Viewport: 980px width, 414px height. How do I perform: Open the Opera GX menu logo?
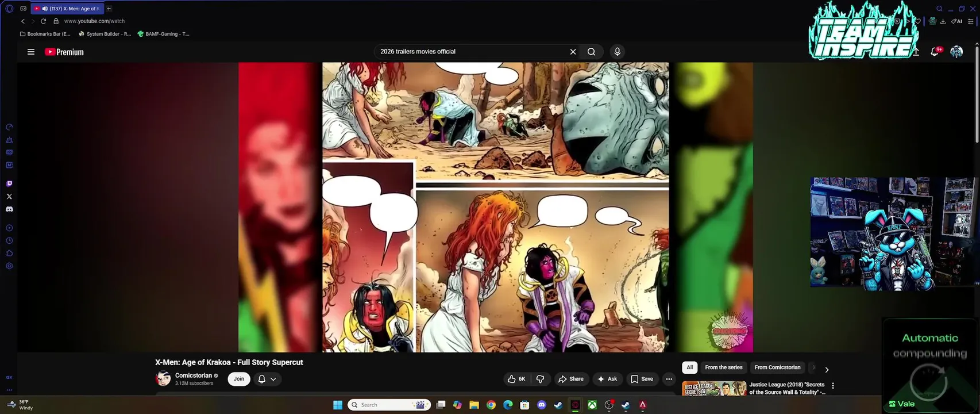pyautogui.click(x=9, y=9)
